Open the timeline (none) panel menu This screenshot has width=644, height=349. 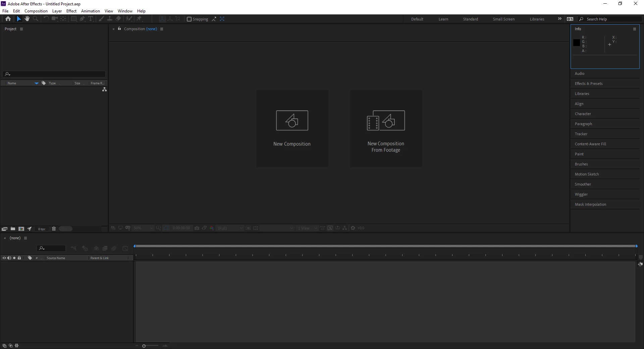coord(25,238)
